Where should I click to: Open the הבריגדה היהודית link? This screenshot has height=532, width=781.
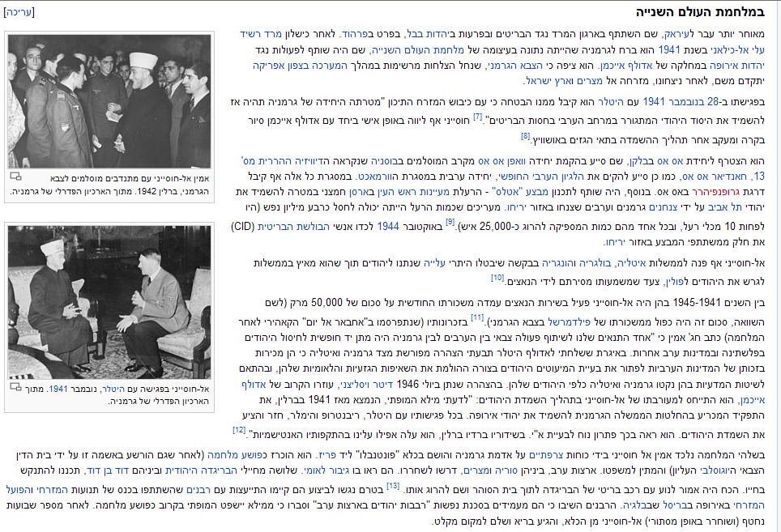click(201, 470)
